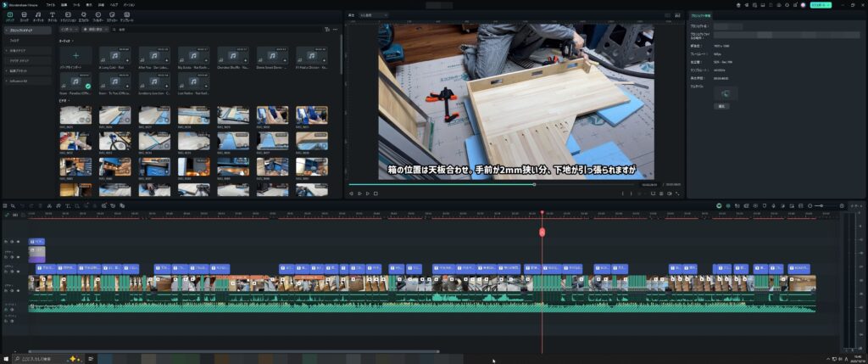The width and height of the screenshot is (868, 364).
Task: Expand the Project Media tree item
Action: pos(6,29)
